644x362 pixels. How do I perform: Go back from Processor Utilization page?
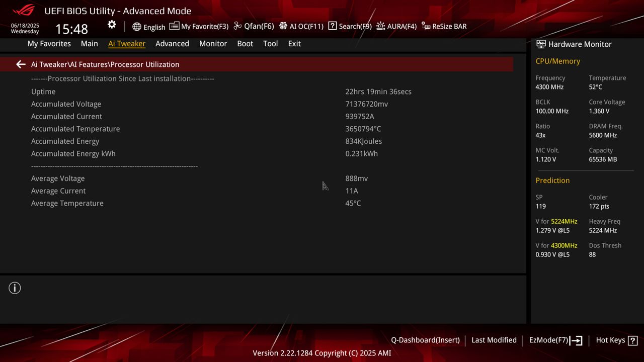21,64
